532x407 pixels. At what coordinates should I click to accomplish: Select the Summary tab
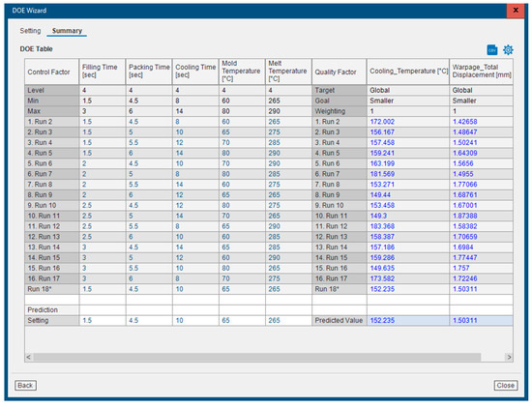click(x=67, y=31)
